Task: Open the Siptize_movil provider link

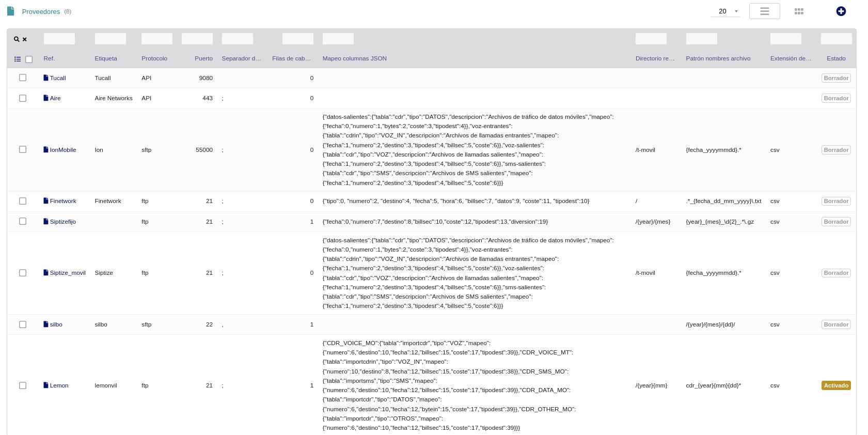Action: point(68,273)
